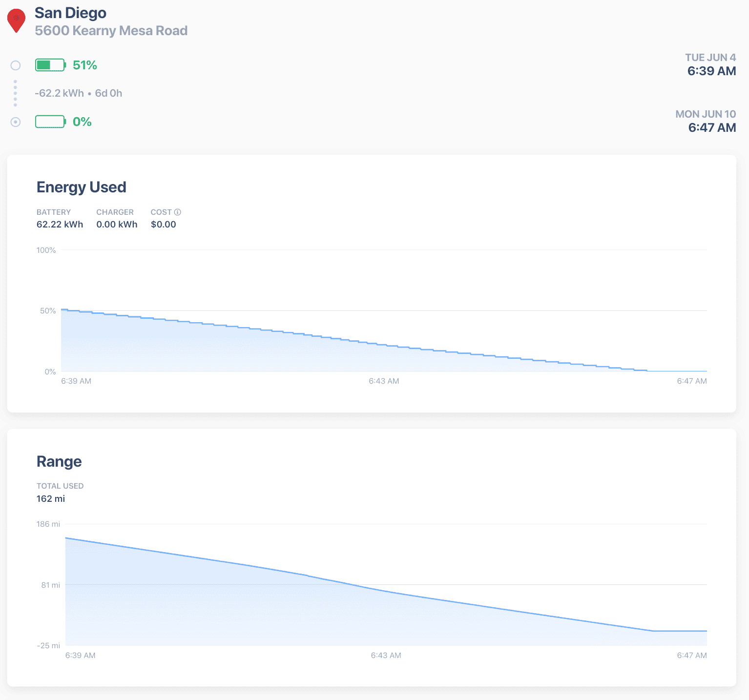749x700 pixels.
Task: Select the 5600 Kearny Mesa Road address
Action: [x=111, y=30]
